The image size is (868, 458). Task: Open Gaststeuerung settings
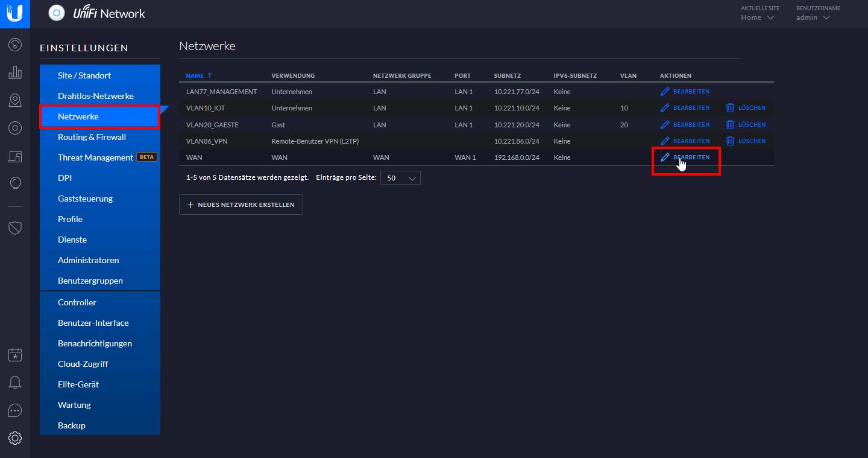[100, 199]
